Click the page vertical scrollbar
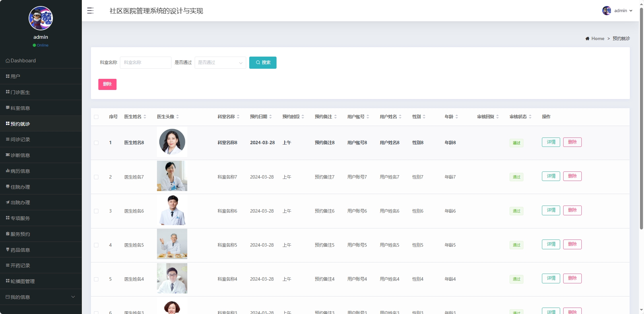 (x=641, y=118)
